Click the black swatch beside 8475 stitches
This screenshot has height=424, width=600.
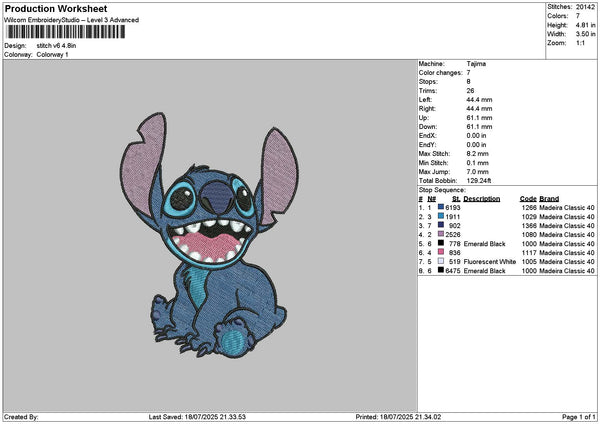(441, 270)
